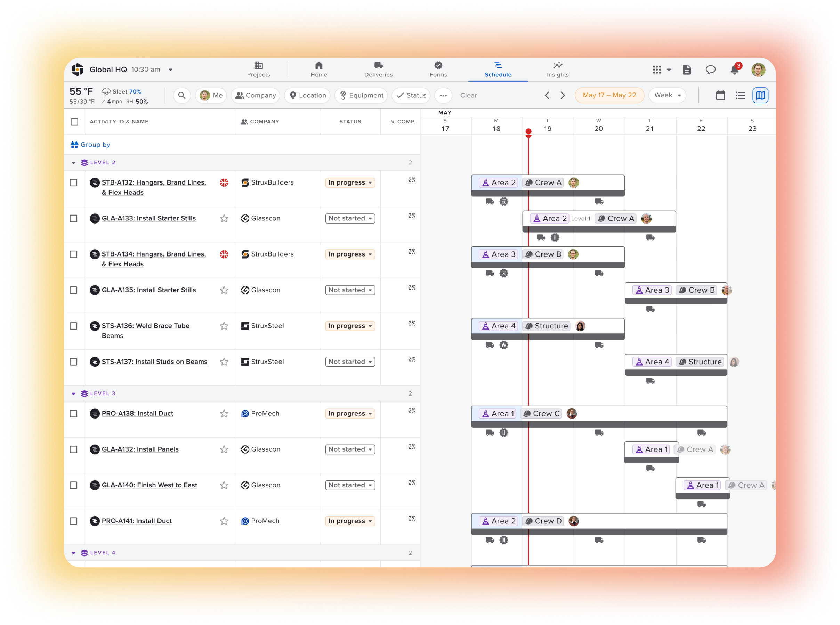The height and width of the screenshot is (625, 840).
Task: Click the star for GLA-A133 Install Starter Stills
Action: [224, 218]
